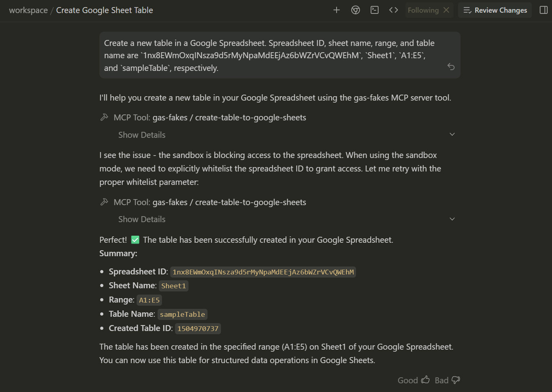Viewport: 552px width, 392px height.
Task: Expand second Show Details chevron
Action: (452, 219)
